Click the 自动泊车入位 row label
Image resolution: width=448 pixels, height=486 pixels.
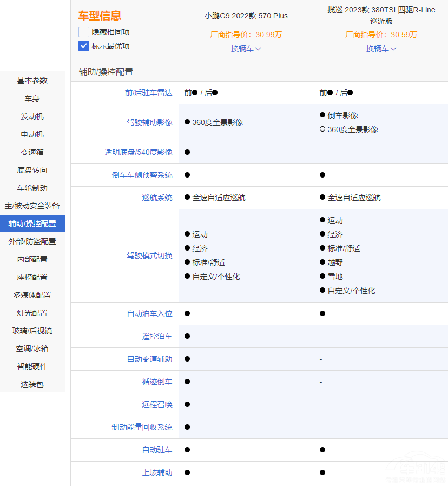[150, 313]
